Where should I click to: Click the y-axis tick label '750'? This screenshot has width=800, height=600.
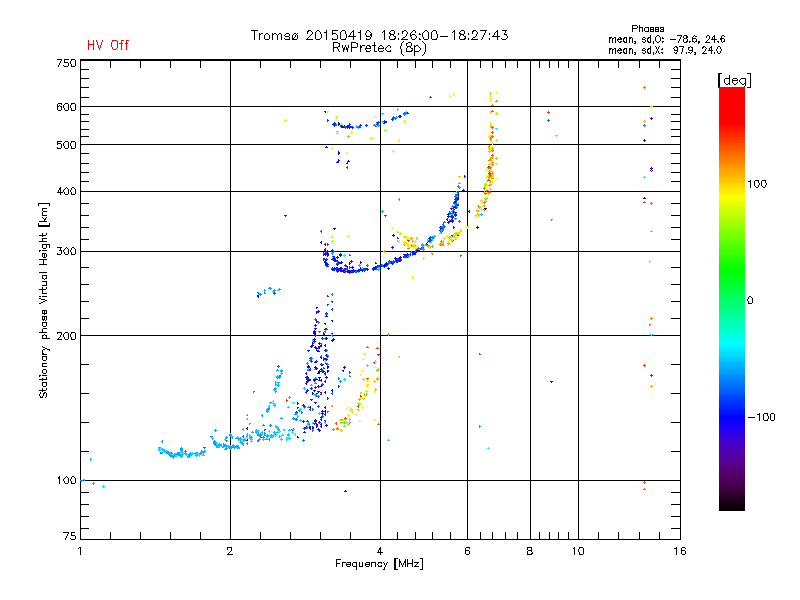[66, 63]
